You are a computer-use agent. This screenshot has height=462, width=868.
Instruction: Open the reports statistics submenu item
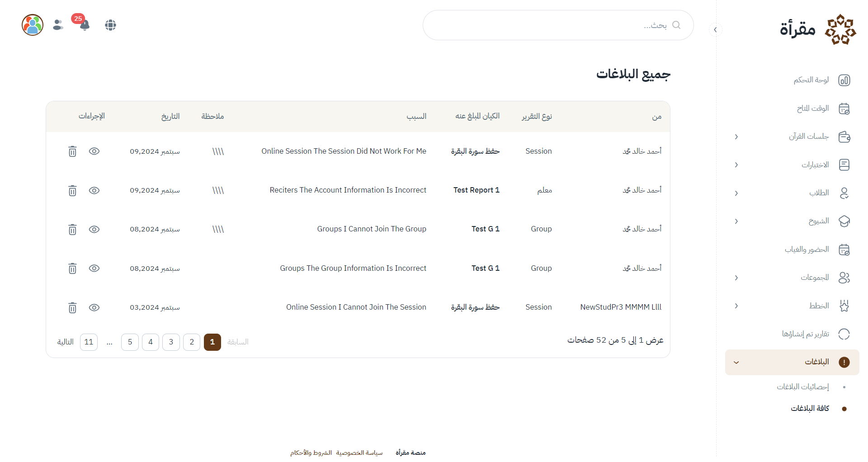click(802, 387)
